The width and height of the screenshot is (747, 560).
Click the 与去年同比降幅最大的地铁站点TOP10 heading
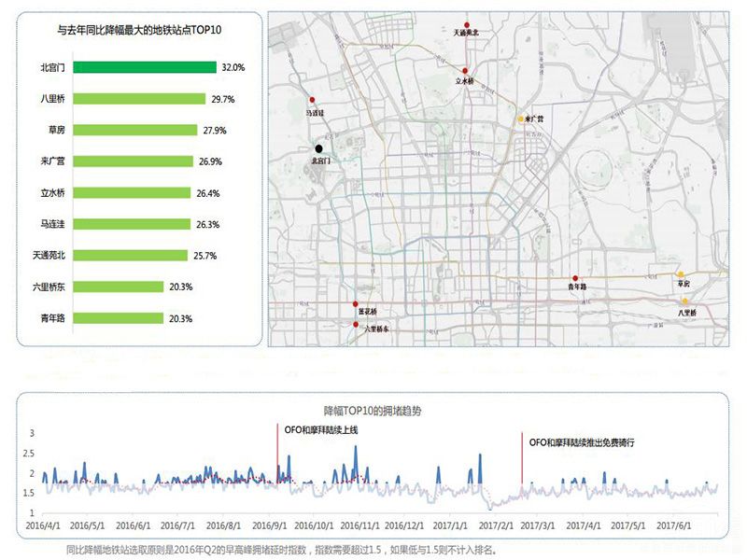(138, 30)
